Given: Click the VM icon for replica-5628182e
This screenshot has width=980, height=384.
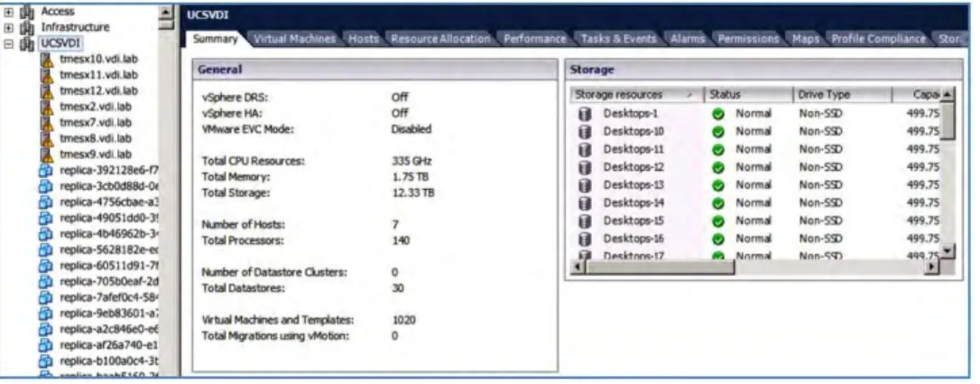Looking at the screenshot, I should (x=46, y=249).
